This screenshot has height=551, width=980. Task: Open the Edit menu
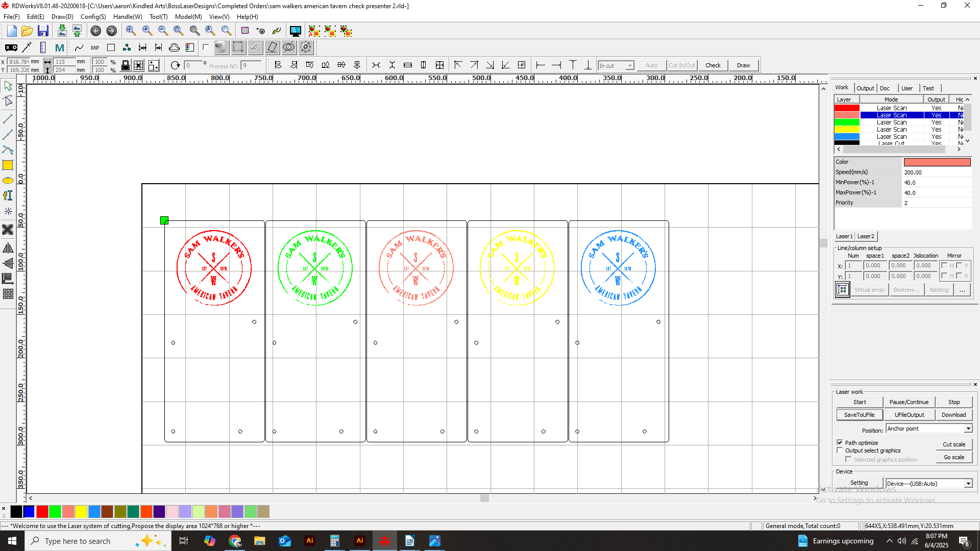coord(35,17)
